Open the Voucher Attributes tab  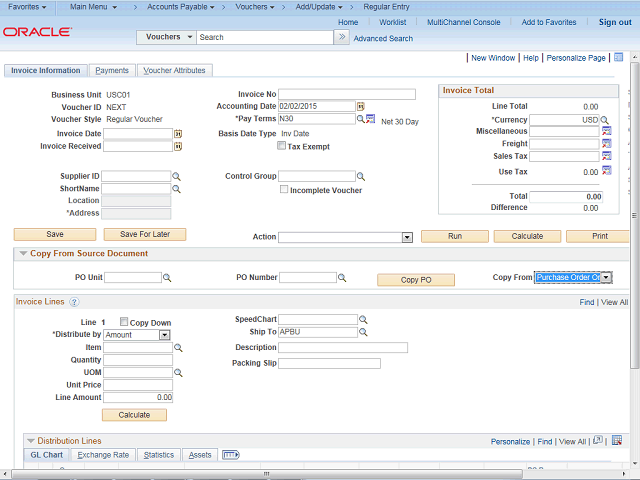click(x=174, y=71)
